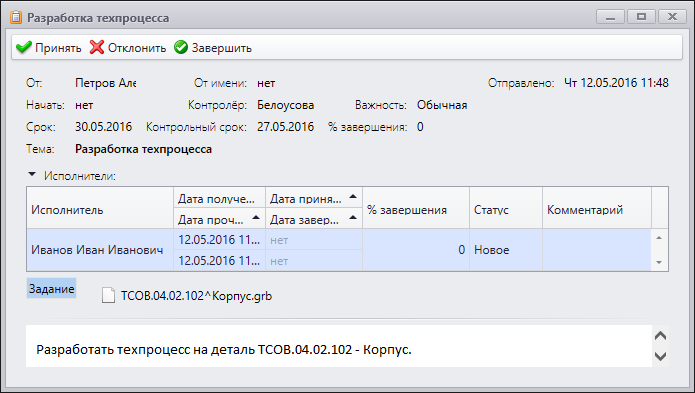Click sort arrow on Дата завер... column
The width and height of the screenshot is (695, 393).
point(353,217)
